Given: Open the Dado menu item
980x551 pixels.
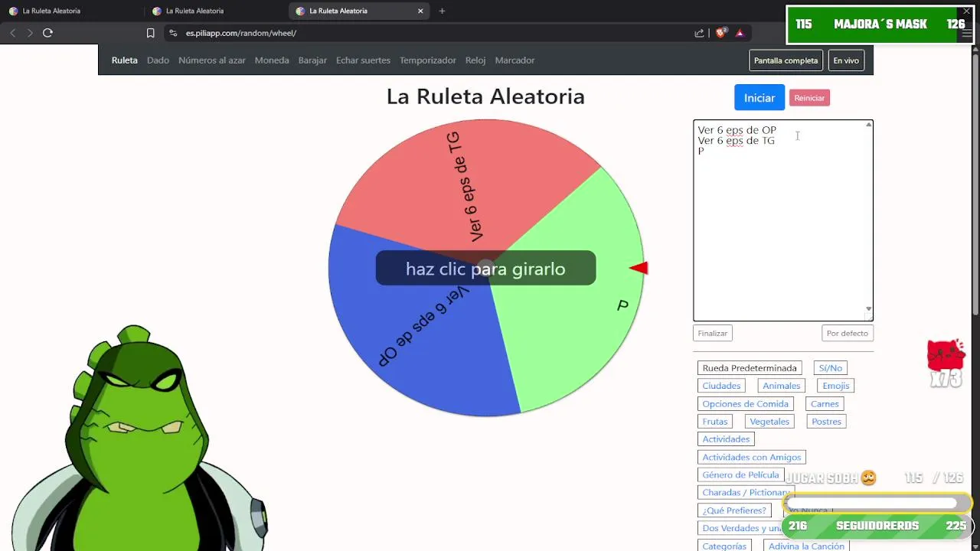Looking at the screenshot, I should coord(158,60).
